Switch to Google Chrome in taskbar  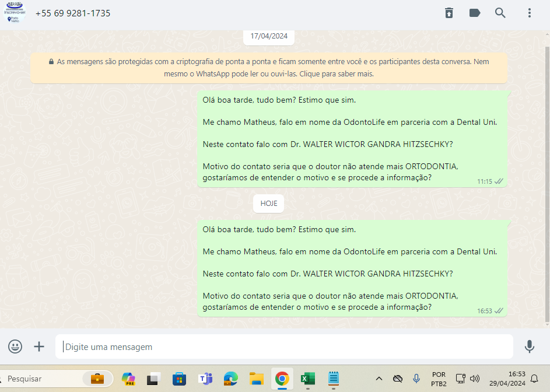point(282,379)
